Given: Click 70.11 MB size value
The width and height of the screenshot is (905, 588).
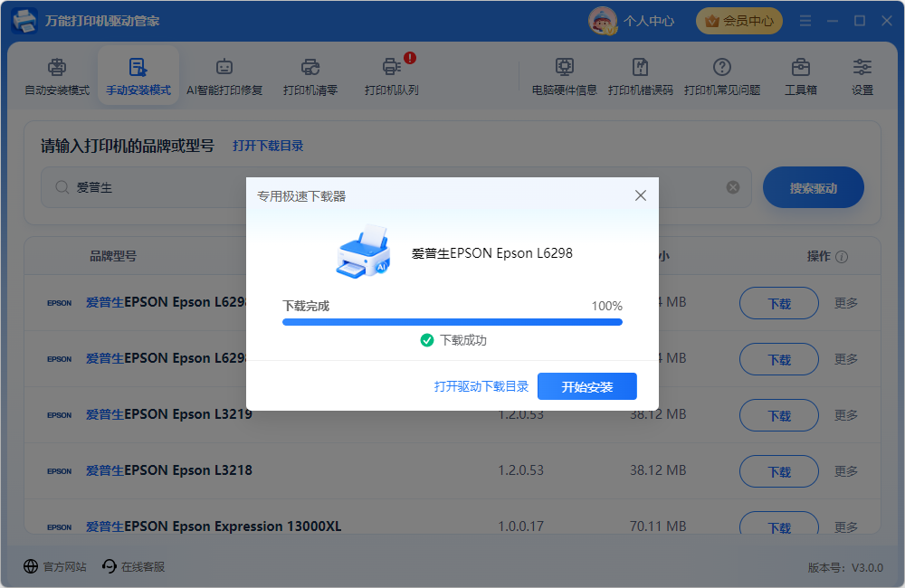Looking at the screenshot, I should point(658,526).
